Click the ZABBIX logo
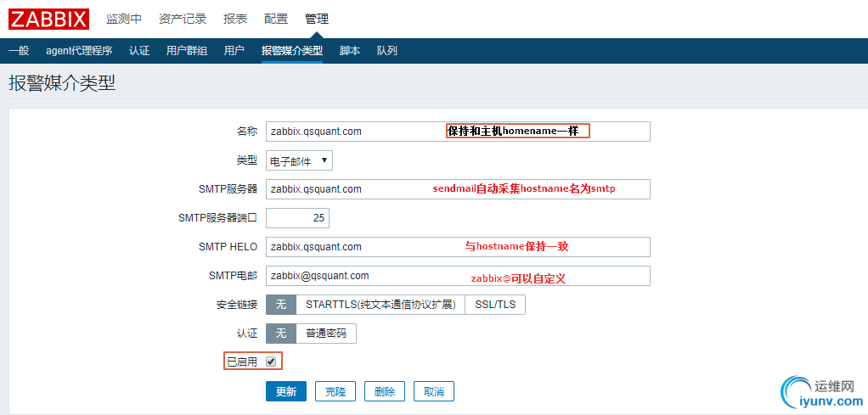868x415 pixels. click(x=48, y=19)
